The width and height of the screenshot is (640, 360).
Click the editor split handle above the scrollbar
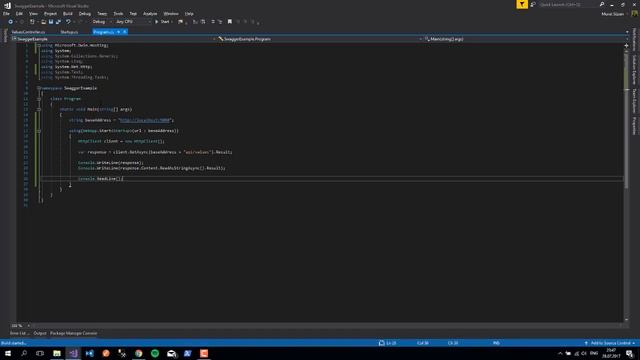click(x=626, y=45)
